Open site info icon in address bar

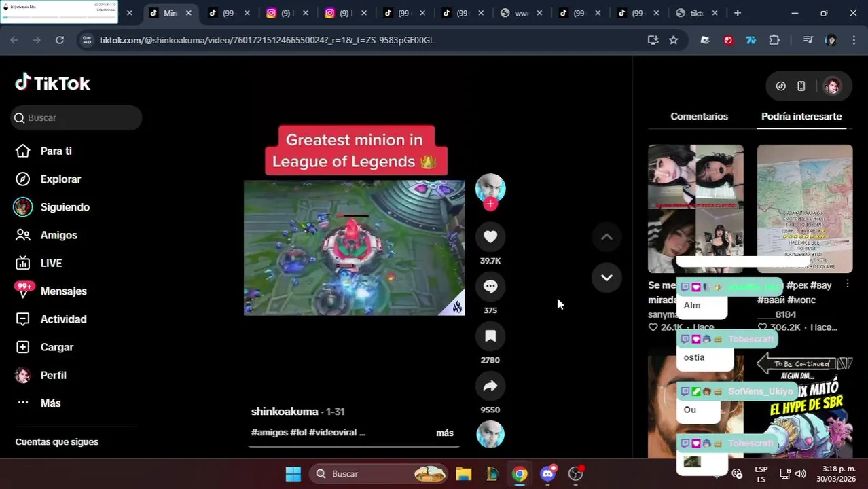point(86,40)
